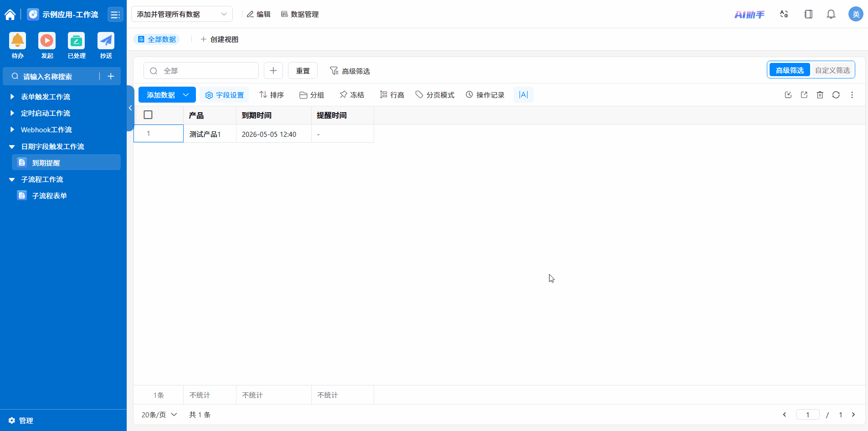Viewport: 868px width, 431px height.
Task: Open the 发起 (initiate) shortcut
Action: click(47, 46)
